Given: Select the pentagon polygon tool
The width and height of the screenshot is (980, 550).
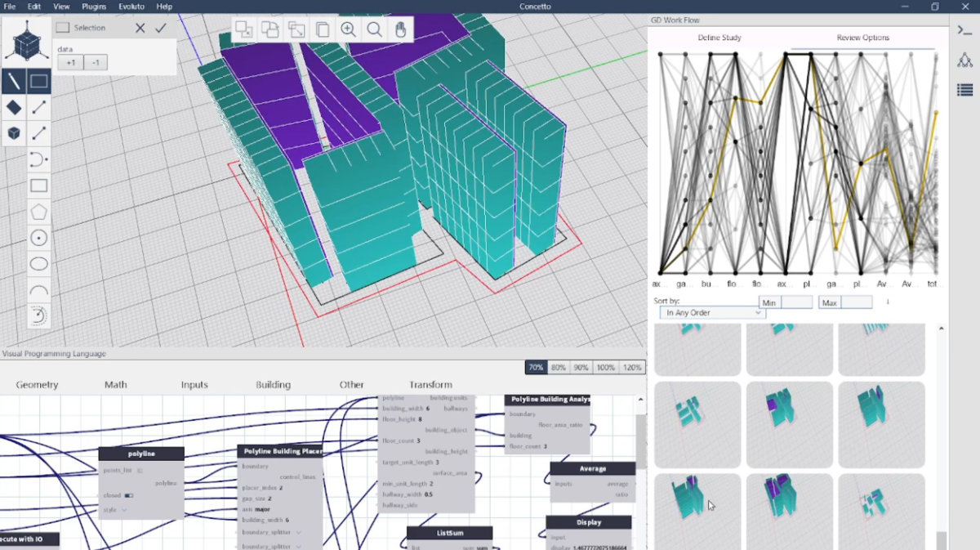Looking at the screenshot, I should (x=39, y=212).
